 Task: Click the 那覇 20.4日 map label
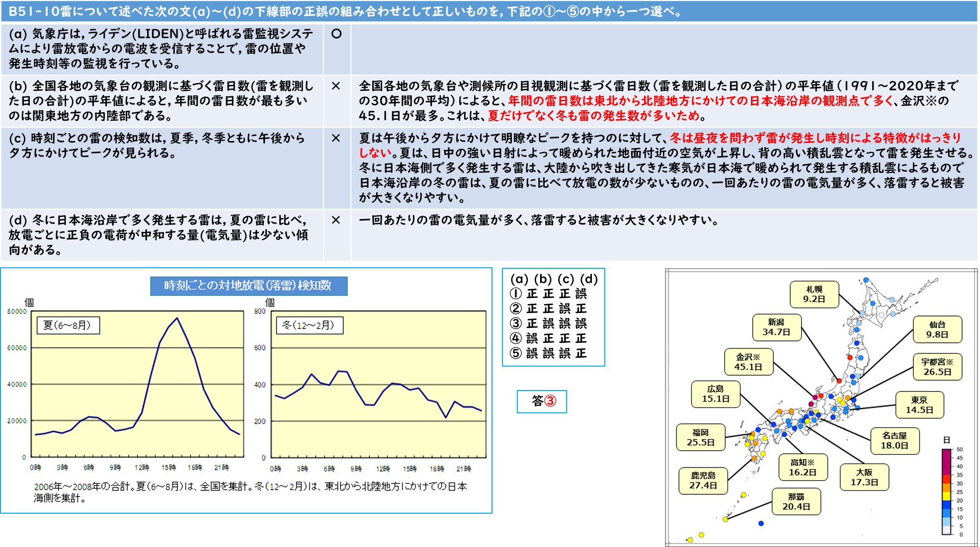tap(796, 502)
